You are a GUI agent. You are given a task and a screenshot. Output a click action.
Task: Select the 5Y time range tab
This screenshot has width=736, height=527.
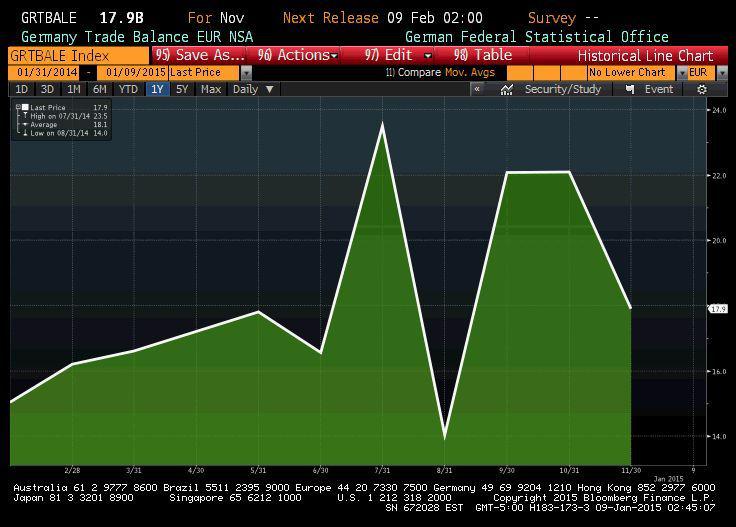point(182,89)
